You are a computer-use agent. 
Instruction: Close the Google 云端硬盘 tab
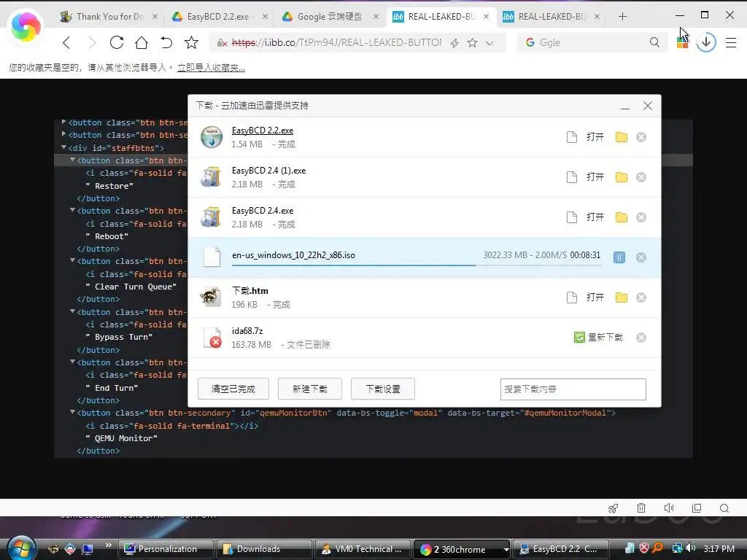376,17
